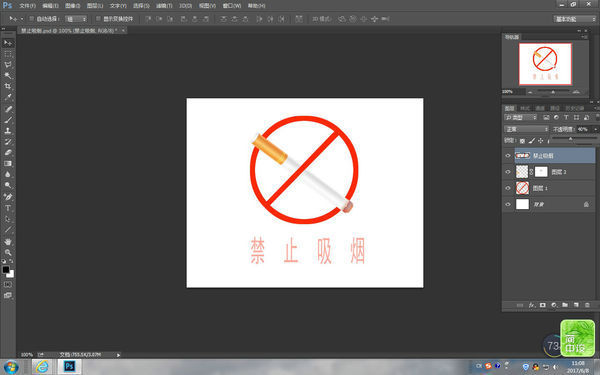600x375 pixels.
Task: Open the layer filter type dropdown
Action: (x=520, y=117)
